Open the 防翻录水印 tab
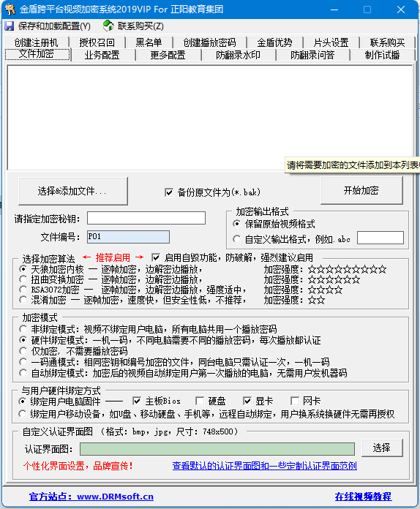420x509 pixels. (x=238, y=55)
